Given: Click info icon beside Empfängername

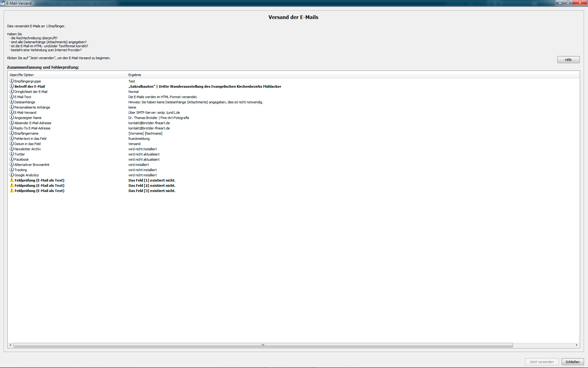Looking at the screenshot, I should pos(12,133).
